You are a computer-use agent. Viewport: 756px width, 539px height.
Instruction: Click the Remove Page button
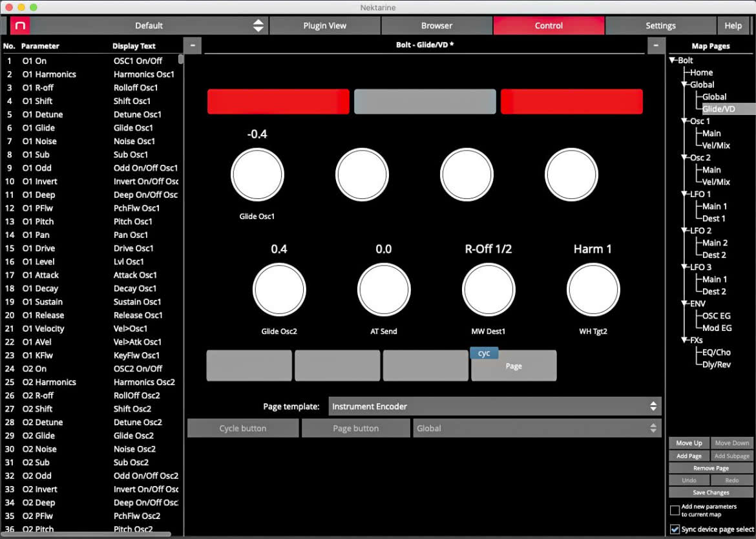(711, 468)
